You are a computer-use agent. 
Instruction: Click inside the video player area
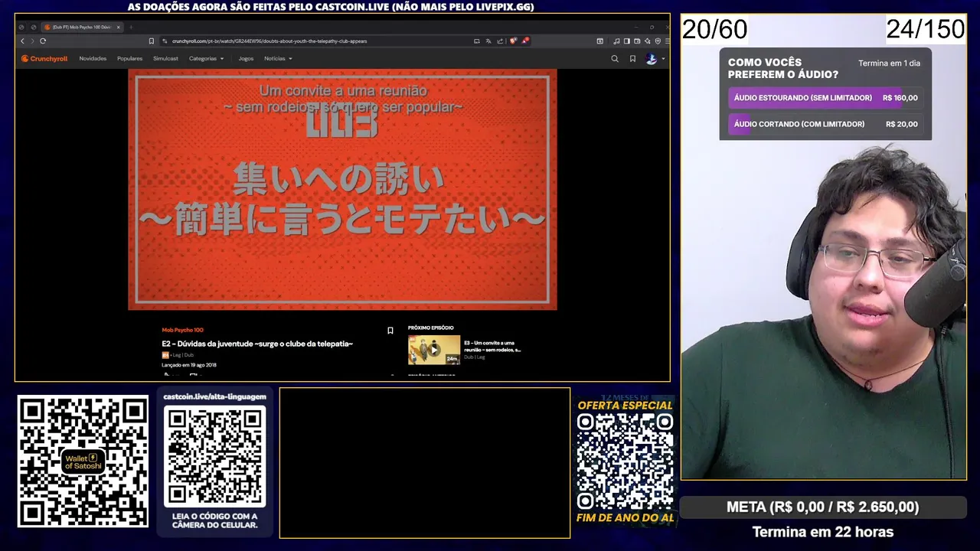(342, 190)
